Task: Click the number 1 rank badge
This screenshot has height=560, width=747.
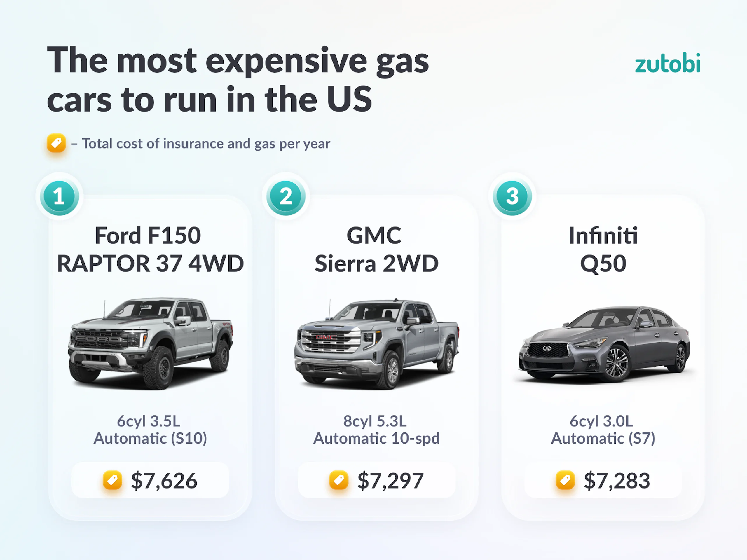Action: [x=60, y=197]
